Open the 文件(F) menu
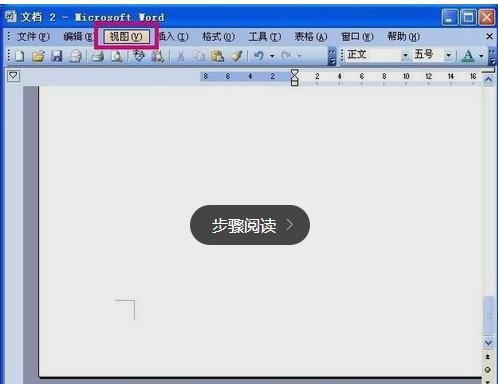 click(x=33, y=37)
